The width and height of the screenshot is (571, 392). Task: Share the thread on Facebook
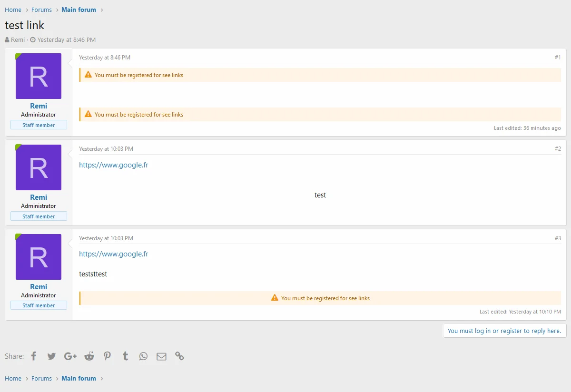tap(33, 356)
